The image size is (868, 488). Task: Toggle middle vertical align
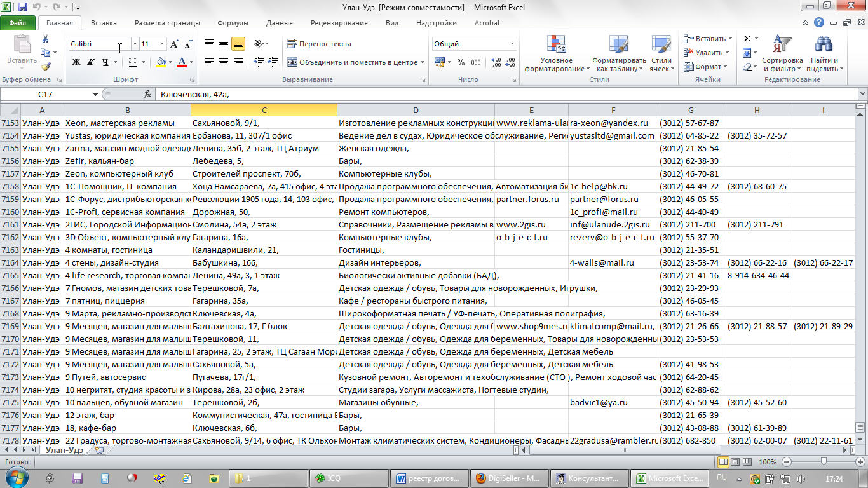point(224,44)
